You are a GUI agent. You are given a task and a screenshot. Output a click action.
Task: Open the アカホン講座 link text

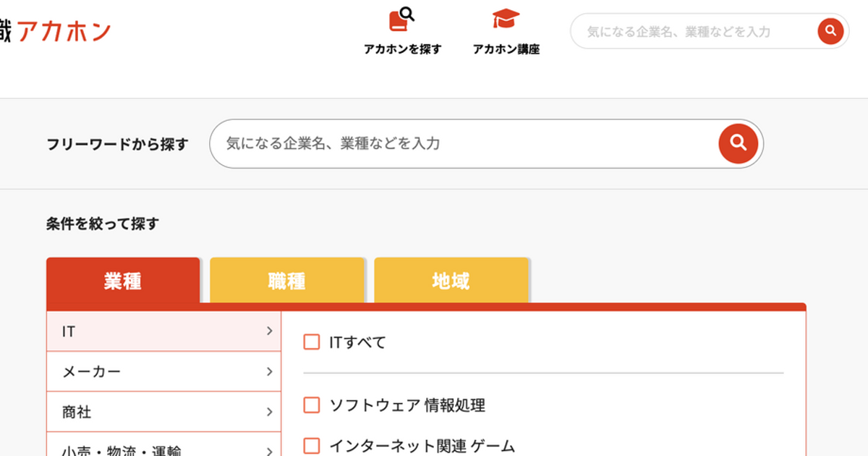click(506, 49)
